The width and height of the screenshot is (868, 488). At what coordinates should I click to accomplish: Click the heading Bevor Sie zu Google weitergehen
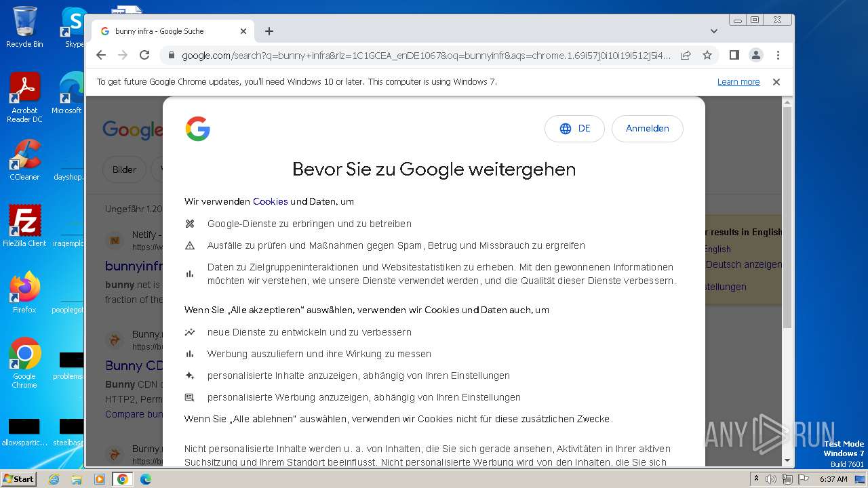click(434, 169)
